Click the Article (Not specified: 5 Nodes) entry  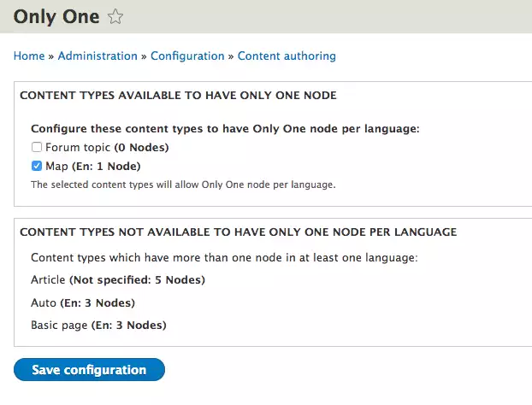coord(118,279)
